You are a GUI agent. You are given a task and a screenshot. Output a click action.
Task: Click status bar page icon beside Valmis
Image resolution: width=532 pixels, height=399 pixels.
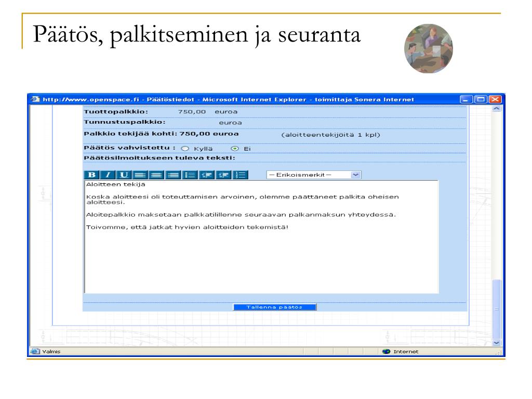click(34, 351)
